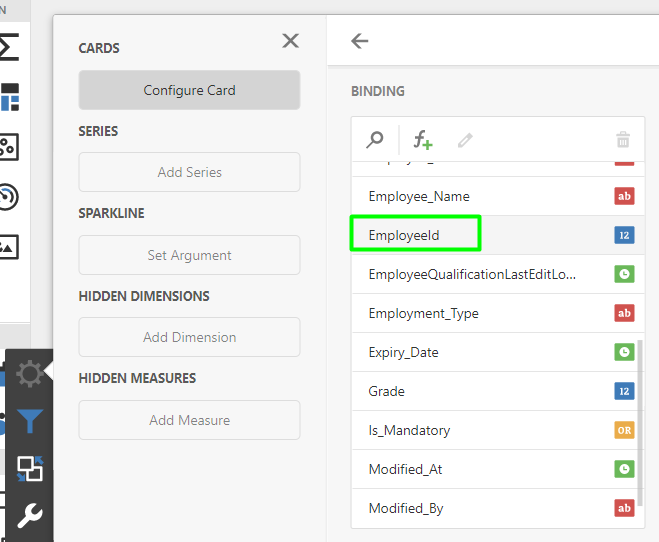Open field search with magnifier icon

(x=374, y=139)
